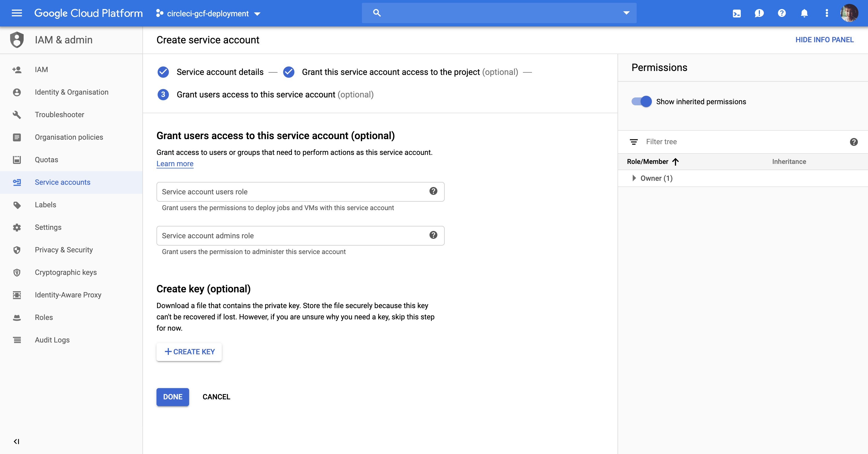This screenshot has width=868, height=454.
Task: Sort by Role/Member column arrow
Action: pyautogui.click(x=675, y=162)
